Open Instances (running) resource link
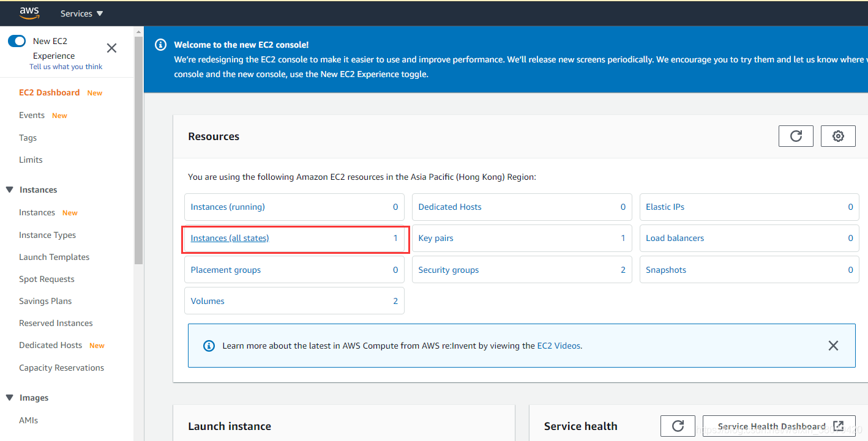 click(x=228, y=207)
